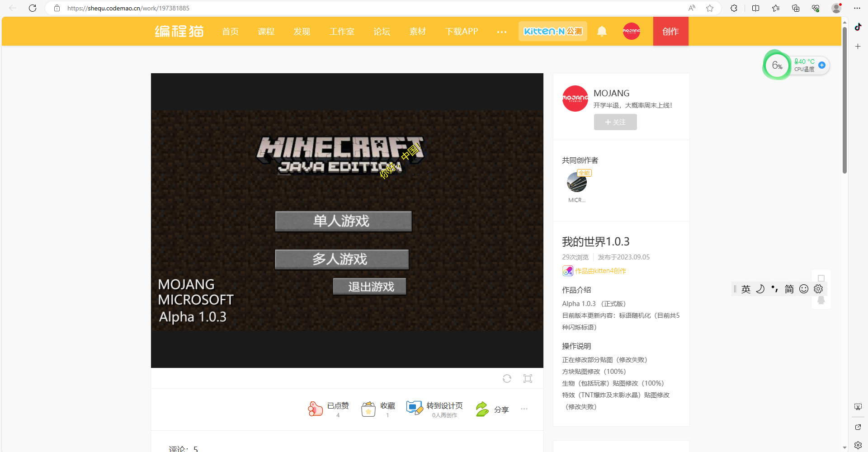This screenshot has height=452, width=868.
Task: Open the 论坛 nav item
Action: click(382, 31)
